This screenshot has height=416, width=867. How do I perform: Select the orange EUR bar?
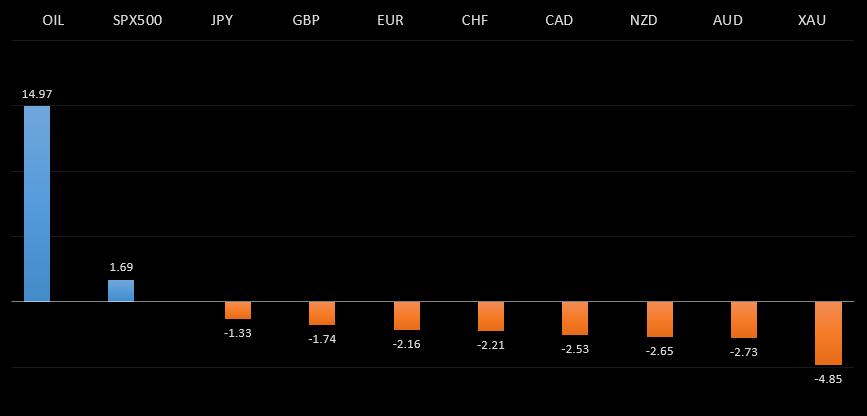click(x=407, y=316)
